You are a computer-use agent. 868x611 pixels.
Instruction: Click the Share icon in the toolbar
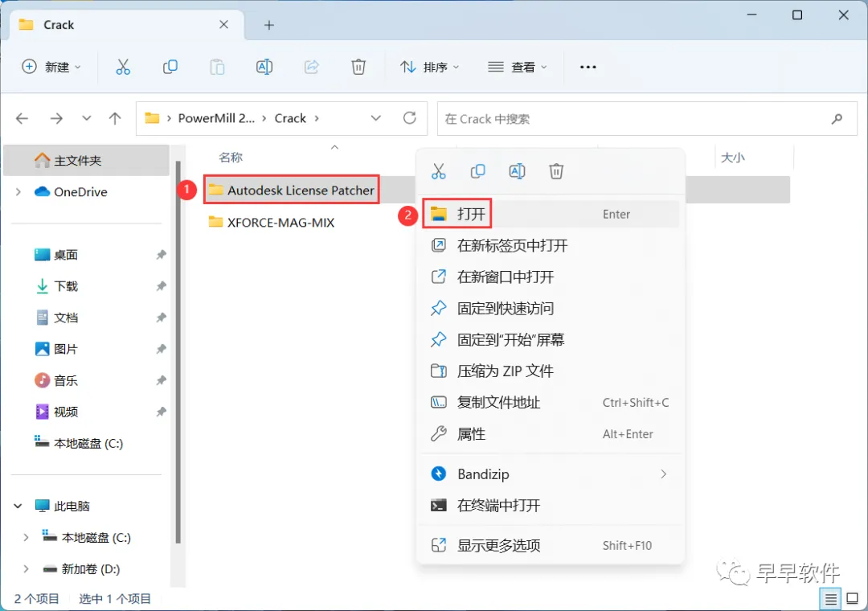pyautogui.click(x=312, y=67)
